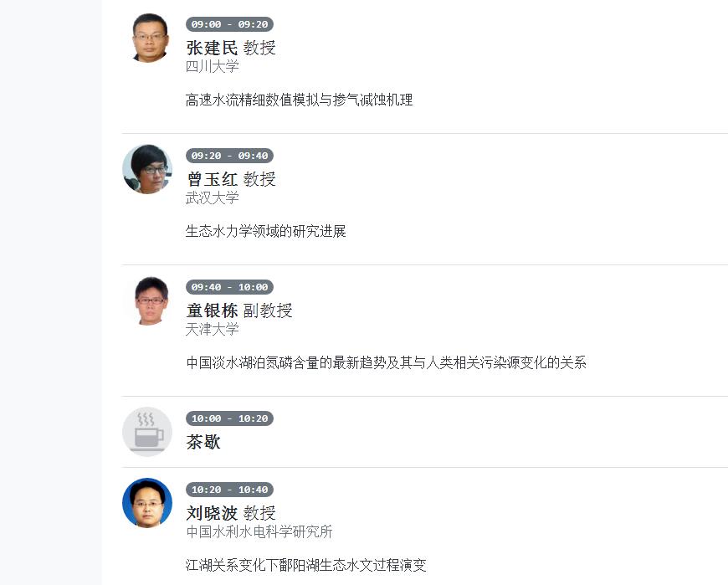Click 张建民's speaker photo
The width and height of the screenshot is (728, 585).
tap(151, 38)
